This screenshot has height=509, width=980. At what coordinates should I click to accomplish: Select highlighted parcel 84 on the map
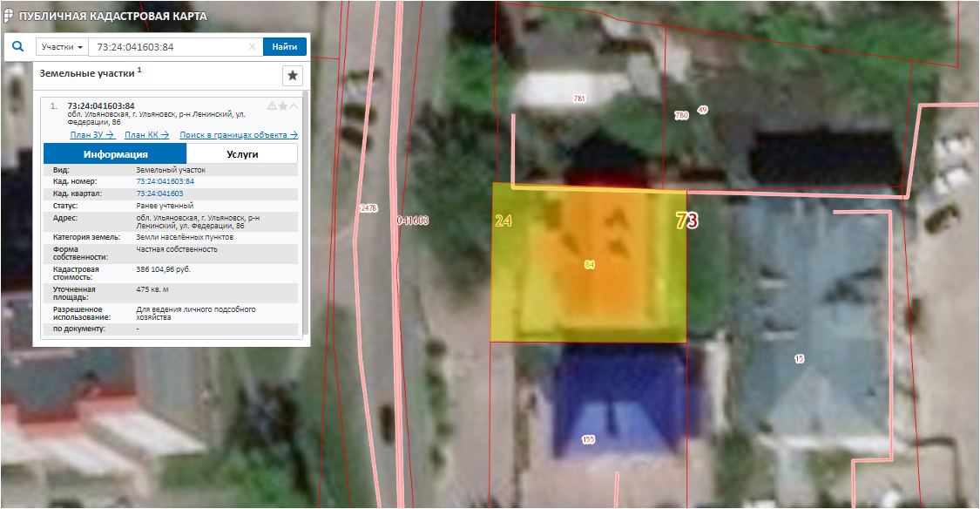(x=589, y=263)
